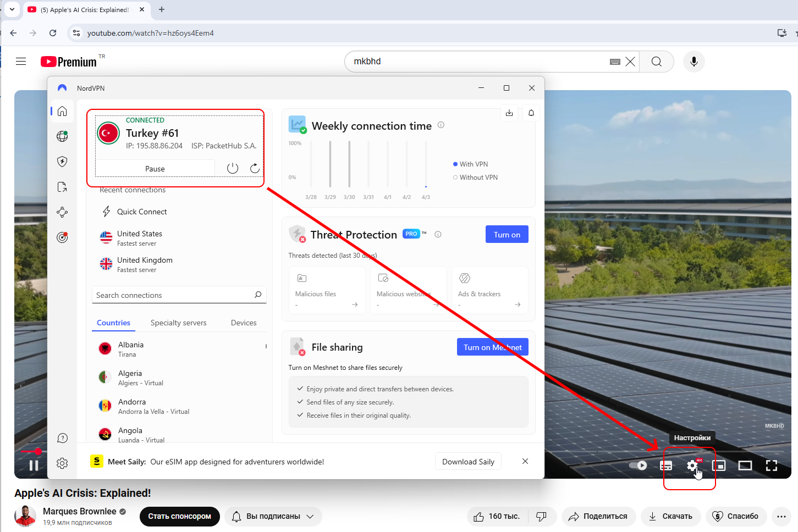This screenshot has height=532, width=798.
Task: Toggle YouTube subtitles button
Action: (666, 465)
